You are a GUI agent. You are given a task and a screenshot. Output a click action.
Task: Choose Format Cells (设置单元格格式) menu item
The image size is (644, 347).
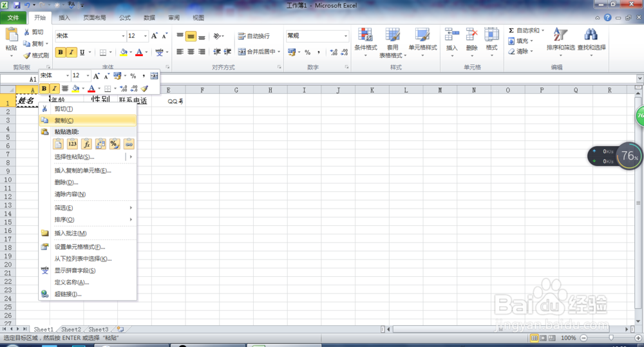(88, 247)
